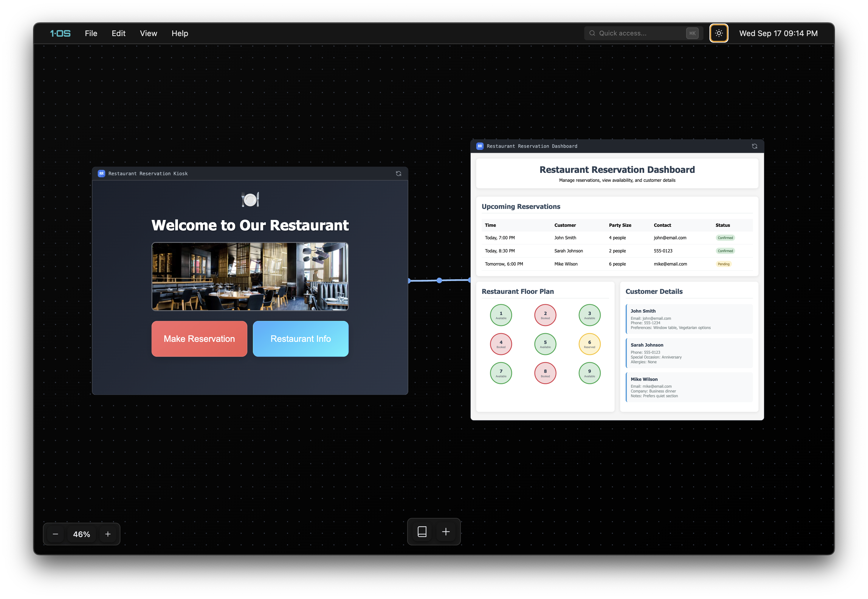Select reserved table 6 on the floor plan
The height and width of the screenshot is (599, 868).
click(589, 344)
